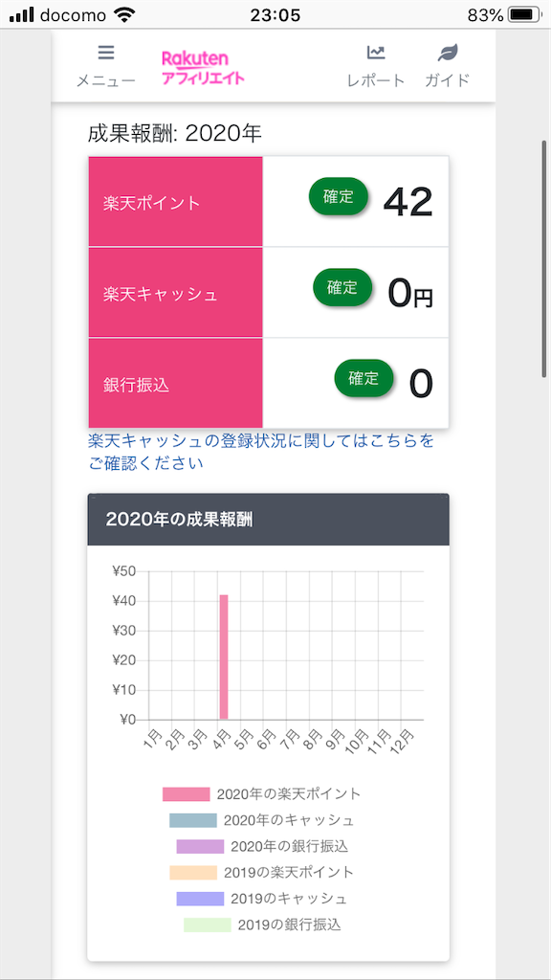551x980 pixels.
Task: Open the レポート chart icon
Action: (376, 53)
